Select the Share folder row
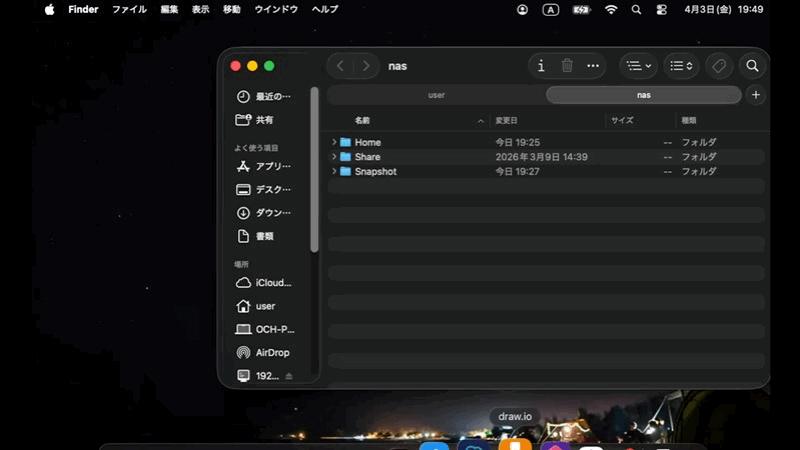This screenshot has height=450, width=800. click(x=546, y=157)
